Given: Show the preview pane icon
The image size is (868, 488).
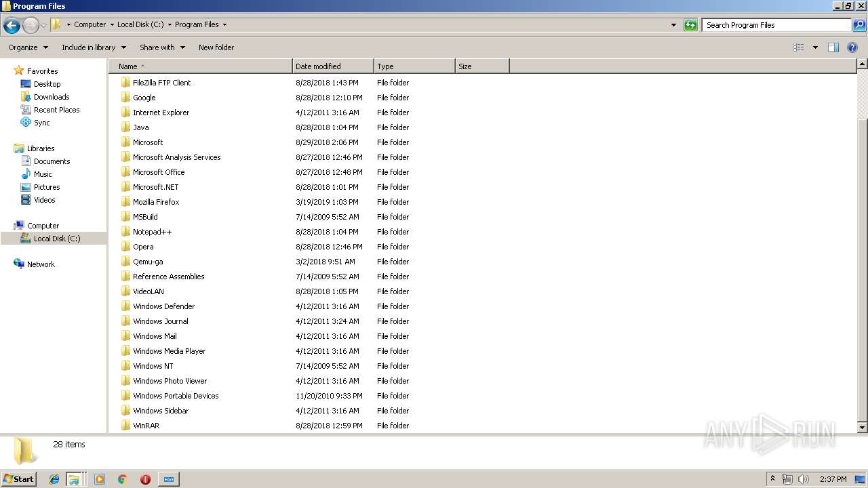Looking at the screenshot, I should coord(833,47).
